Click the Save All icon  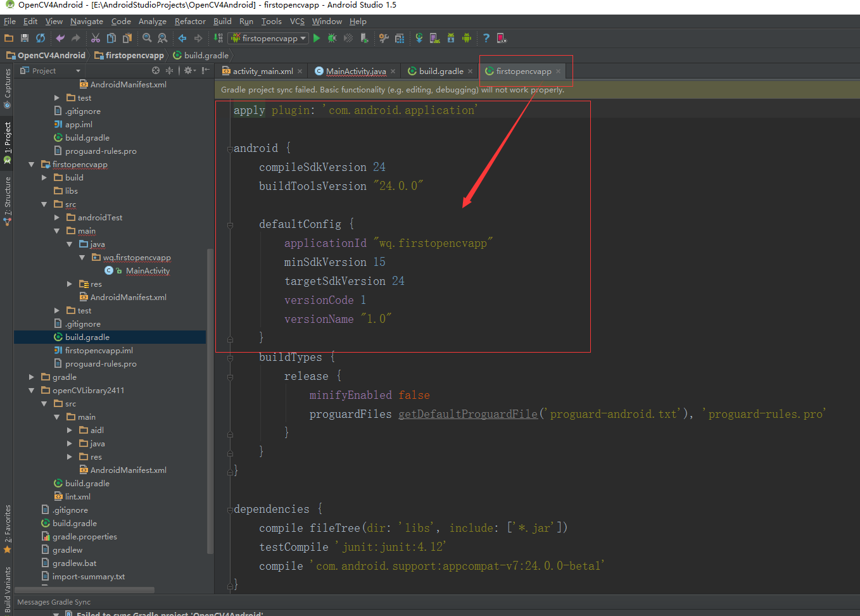(x=25, y=38)
